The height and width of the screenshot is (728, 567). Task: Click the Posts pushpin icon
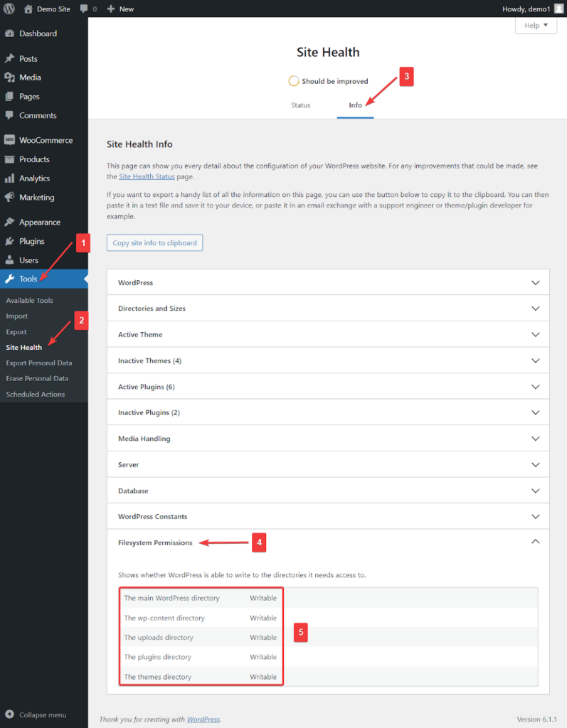click(x=9, y=58)
